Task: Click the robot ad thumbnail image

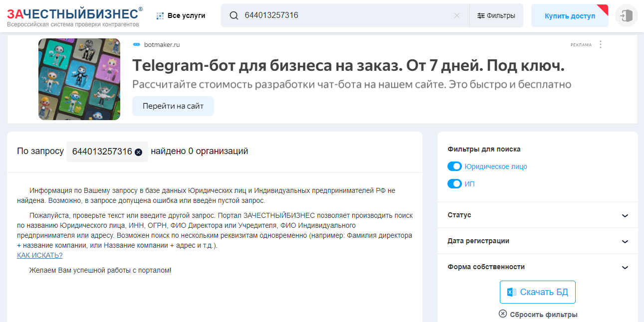Action: coord(79,79)
